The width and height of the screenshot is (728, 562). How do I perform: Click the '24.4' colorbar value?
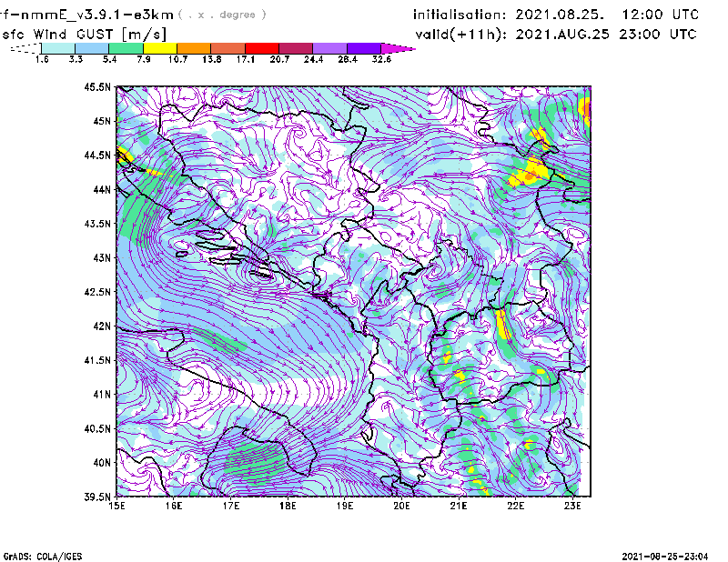coord(313,59)
